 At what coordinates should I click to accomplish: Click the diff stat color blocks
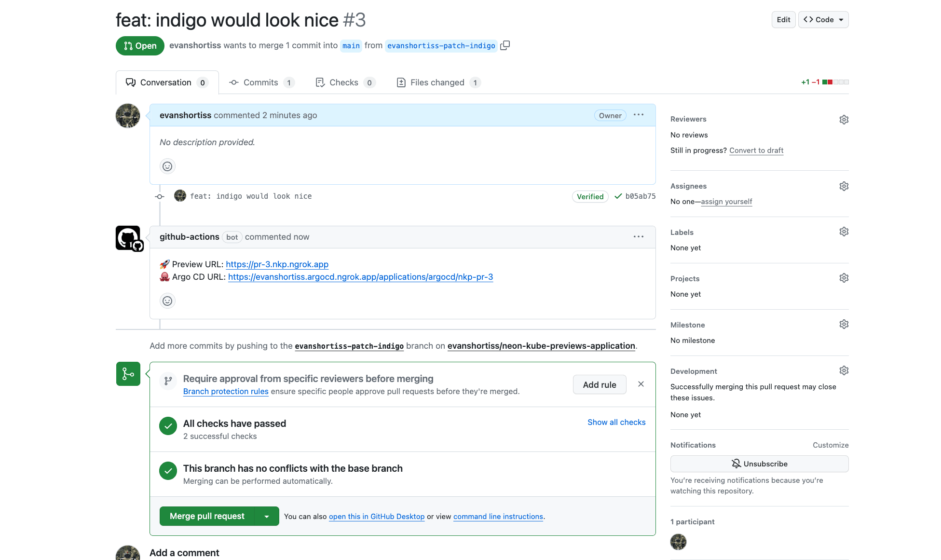[835, 82]
